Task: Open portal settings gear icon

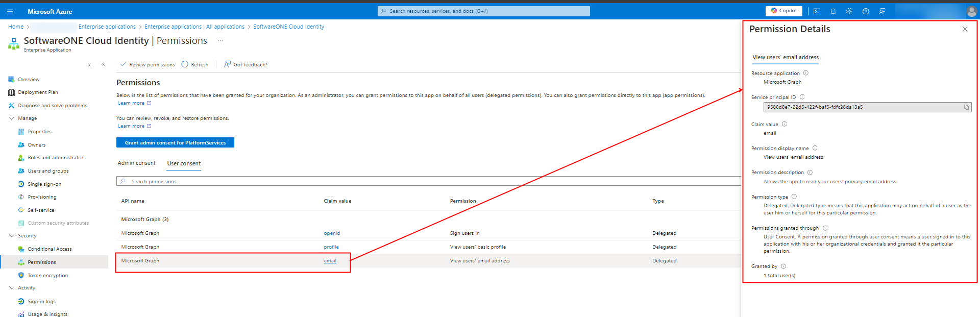Action: [x=849, y=11]
